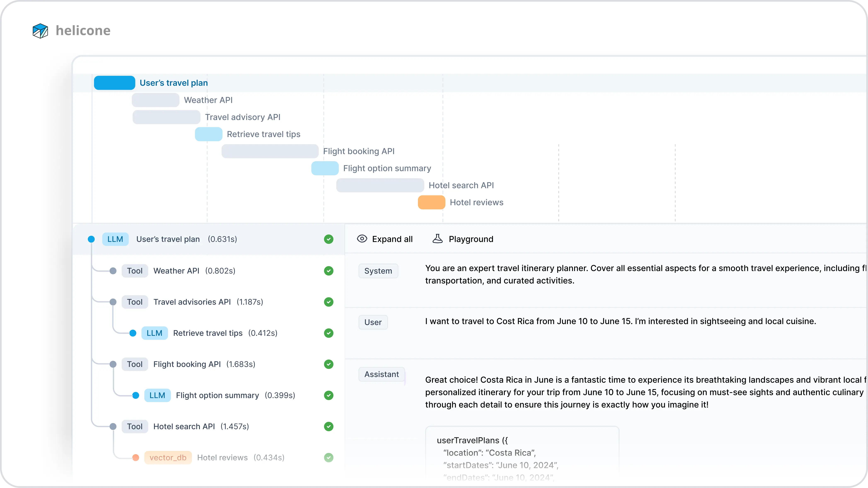Click the gray node dot for Weather API

pyautogui.click(x=113, y=271)
